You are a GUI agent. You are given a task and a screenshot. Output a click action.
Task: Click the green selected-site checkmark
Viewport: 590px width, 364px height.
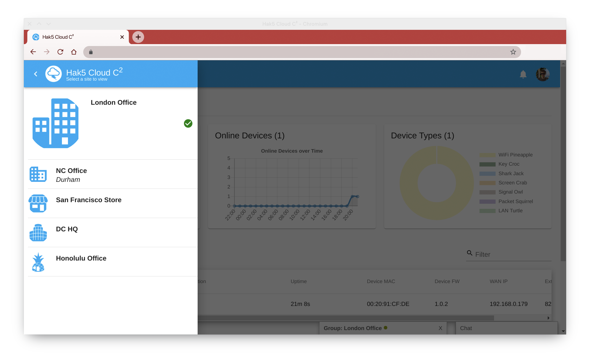[x=188, y=123]
